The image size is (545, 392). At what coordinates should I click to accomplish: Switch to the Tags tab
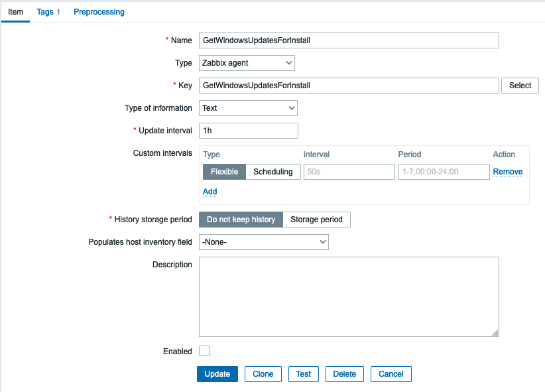click(x=48, y=12)
